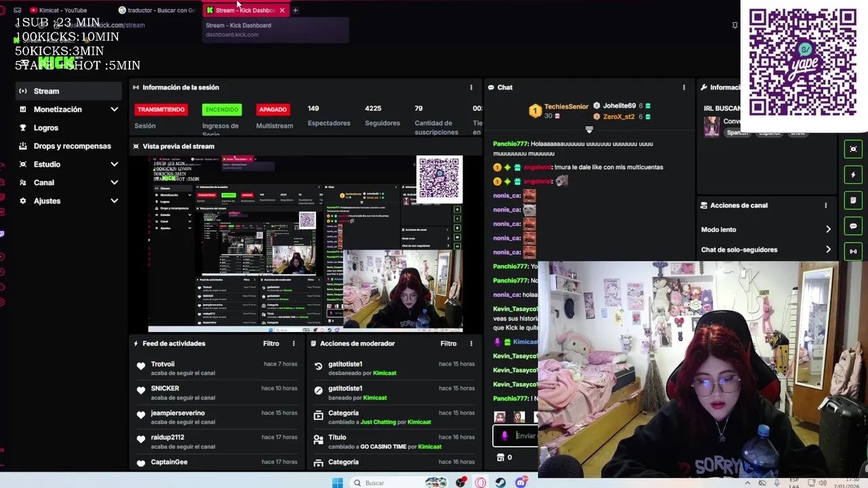The image size is (868, 488).
Task: Click Filtro in Feed de actividades
Action: pos(271,344)
